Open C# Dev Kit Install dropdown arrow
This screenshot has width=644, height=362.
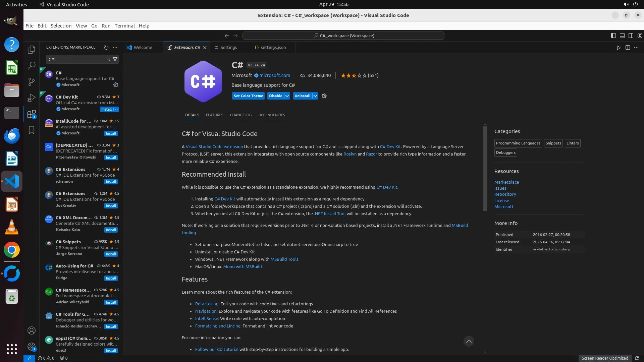tap(116, 109)
